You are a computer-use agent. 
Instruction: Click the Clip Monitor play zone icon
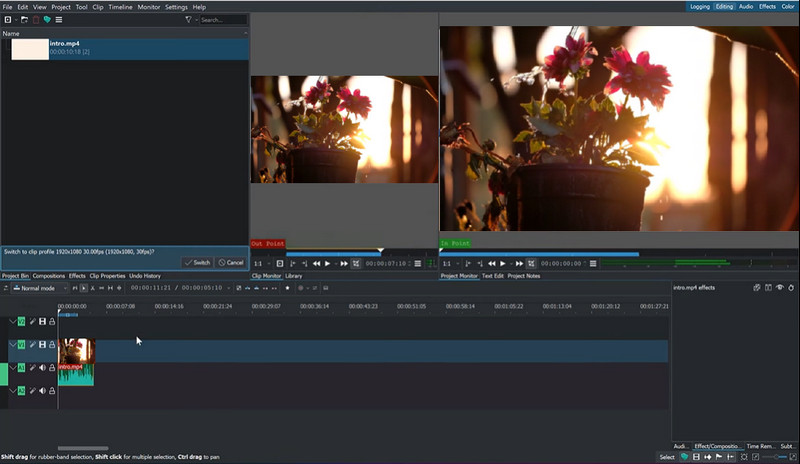tap(280, 263)
